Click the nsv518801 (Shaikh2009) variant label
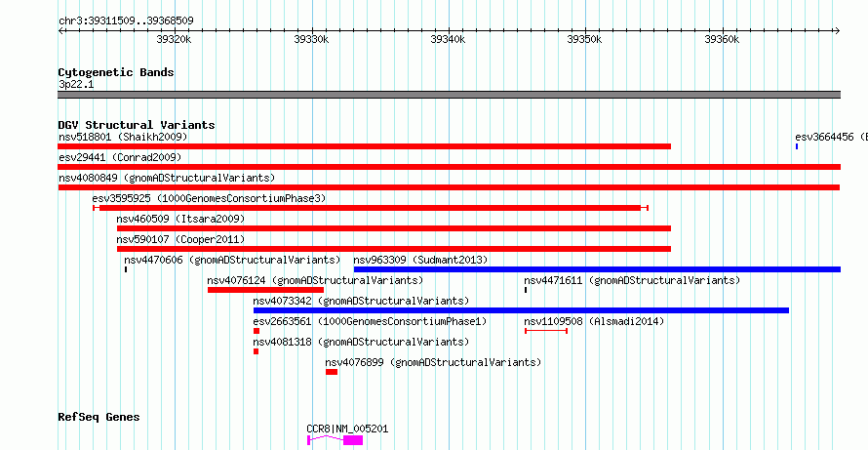868x450 pixels. click(x=123, y=137)
